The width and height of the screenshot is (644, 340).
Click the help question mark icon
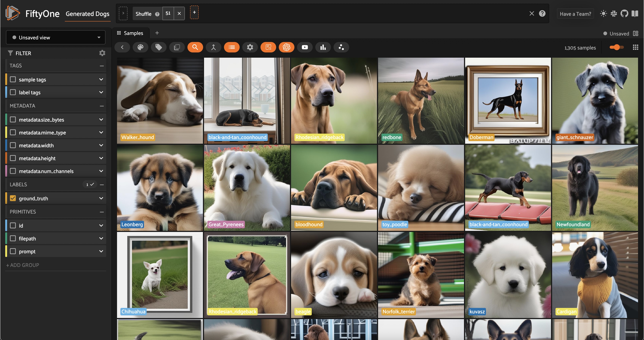click(542, 13)
